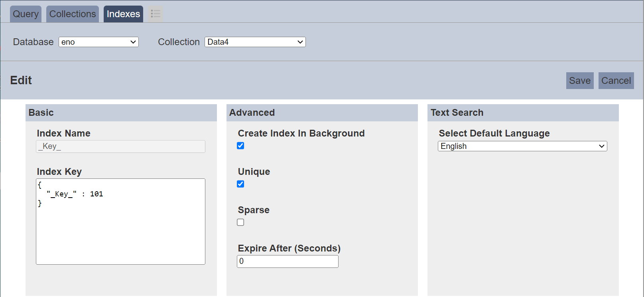Click the Select Default Language label
Viewport: 644px width, 297px height.
pyautogui.click(x=494, y=133)
